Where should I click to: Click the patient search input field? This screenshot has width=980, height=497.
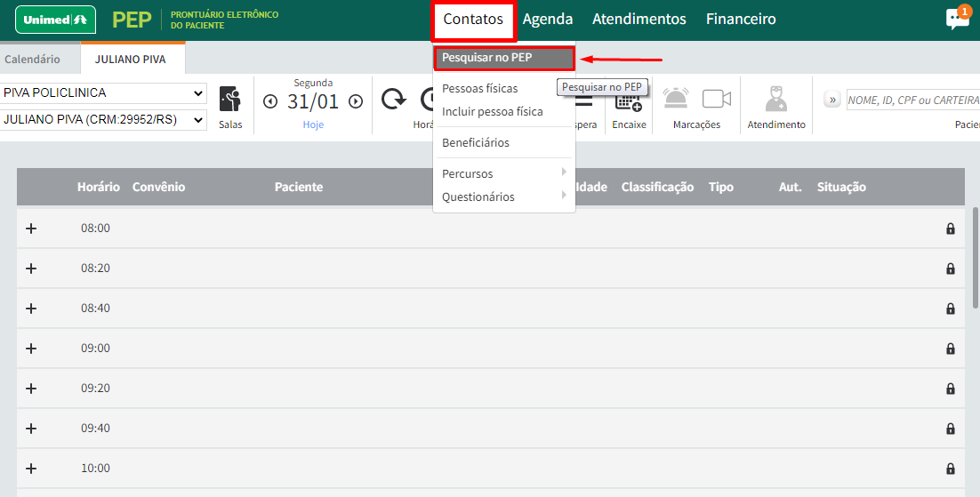pyautogui.click(x=912, y=100)
